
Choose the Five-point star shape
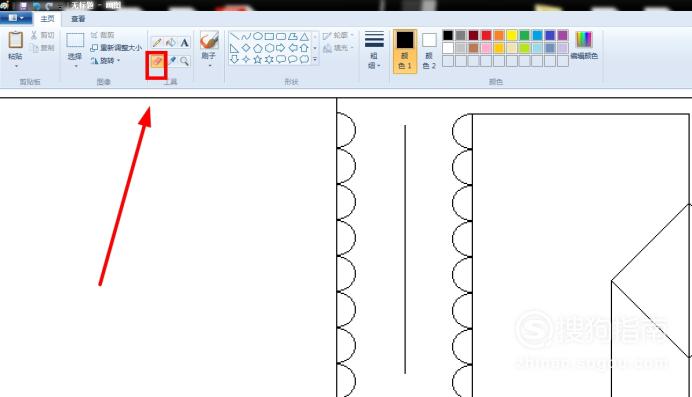click(258, 59)
